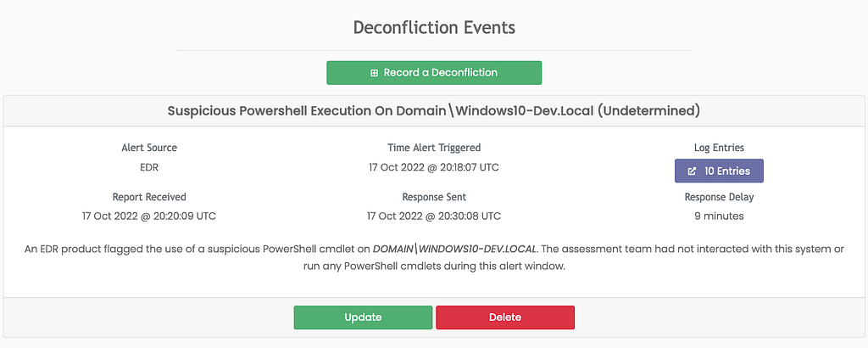The height and width of the screenshot is (348, 868).
Task: Click the Record a Deconfliction button
Action: coord(434,73)
